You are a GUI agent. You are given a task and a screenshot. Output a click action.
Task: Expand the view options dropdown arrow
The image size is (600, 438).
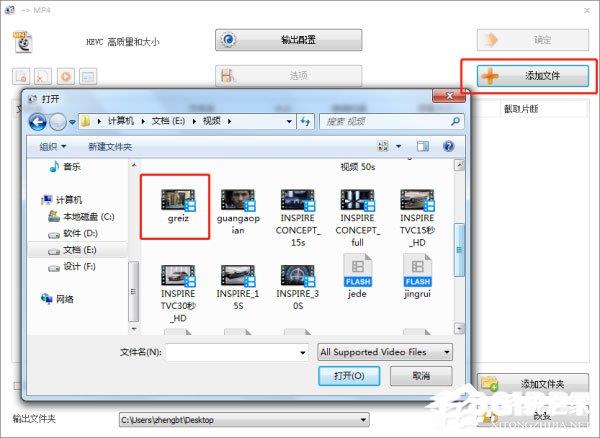pyautogui.click(x=398, y=147)
